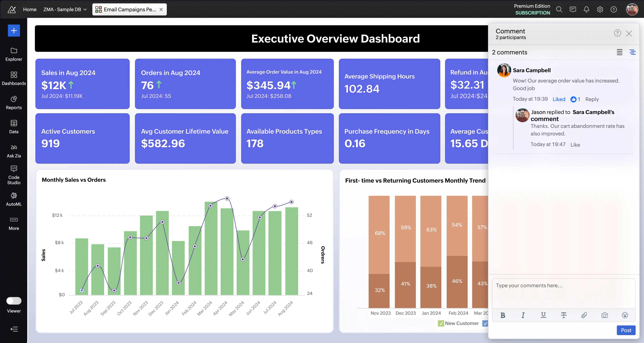Image resolution: width=644 pixels, height=343 pixels.
Task: Click the blue plus create button
Action: click(14, 31)
